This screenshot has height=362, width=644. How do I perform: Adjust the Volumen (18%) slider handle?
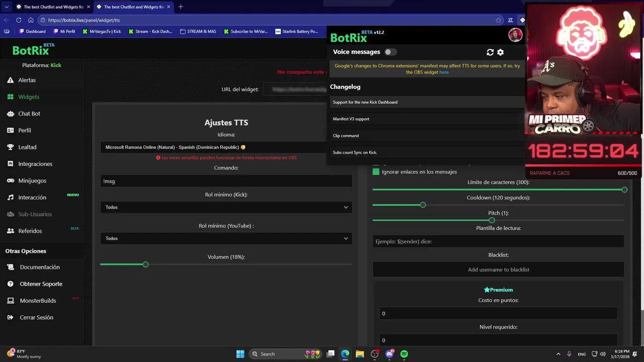145,264
